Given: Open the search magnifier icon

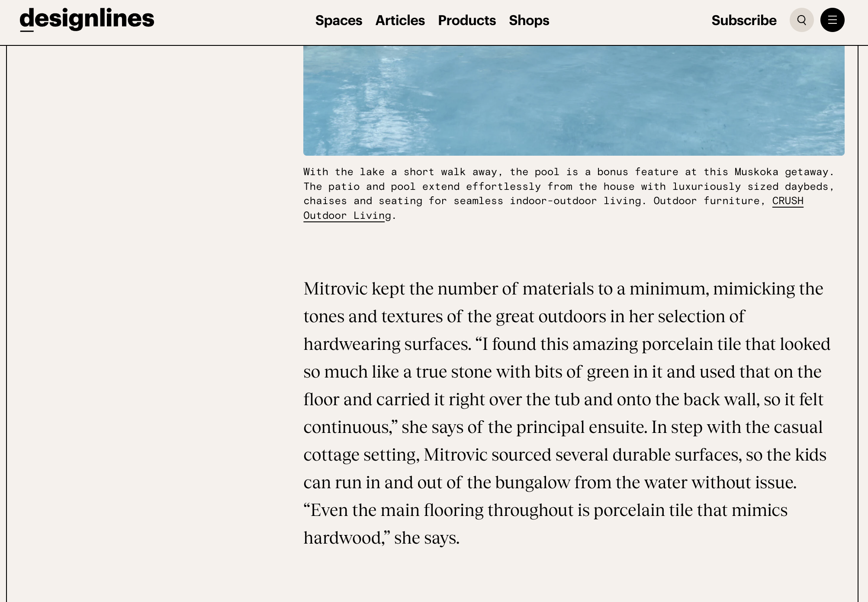Looking at the screenshot, I should (x=801, y=20).
